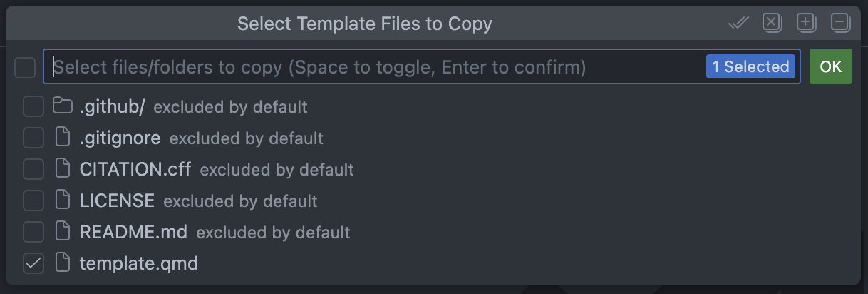
Task: Click the template.qmd file icon
Action: click(63, 263)
